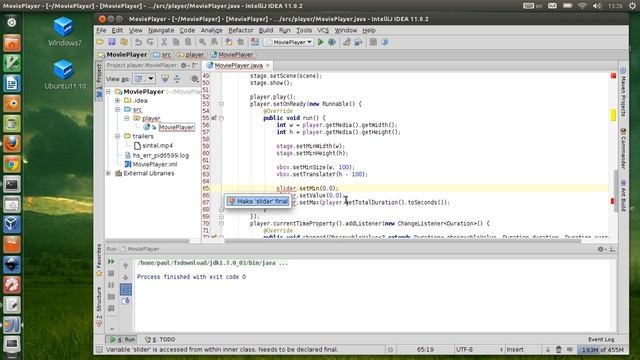640x360 pixels.
Task: Click the Stop square in Run panel
Action: (111, 273)
